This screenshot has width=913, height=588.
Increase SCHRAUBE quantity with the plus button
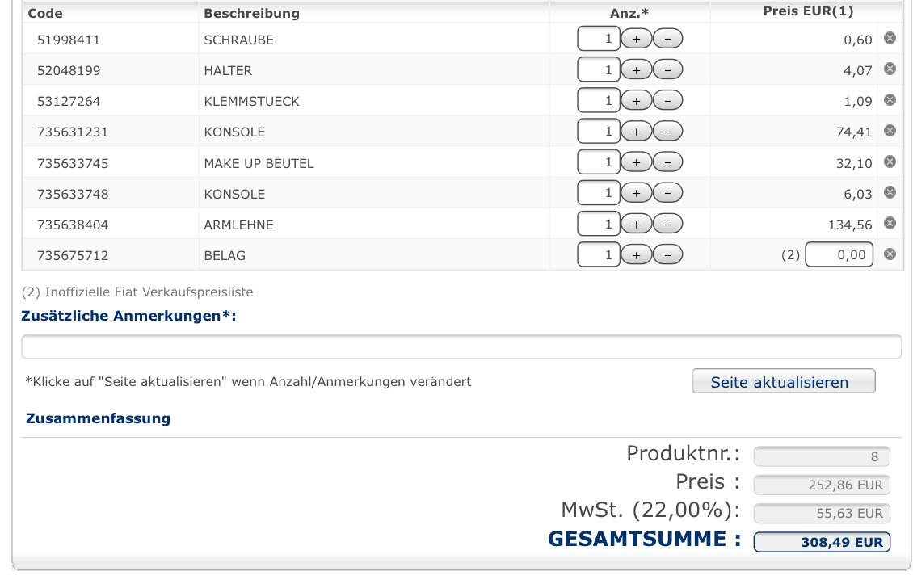(636, 39)
